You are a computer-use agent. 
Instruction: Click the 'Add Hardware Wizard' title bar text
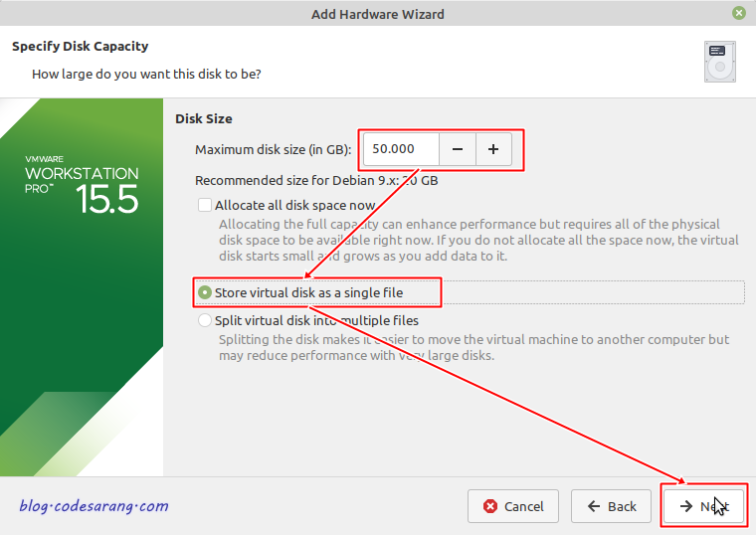[378, 15]
